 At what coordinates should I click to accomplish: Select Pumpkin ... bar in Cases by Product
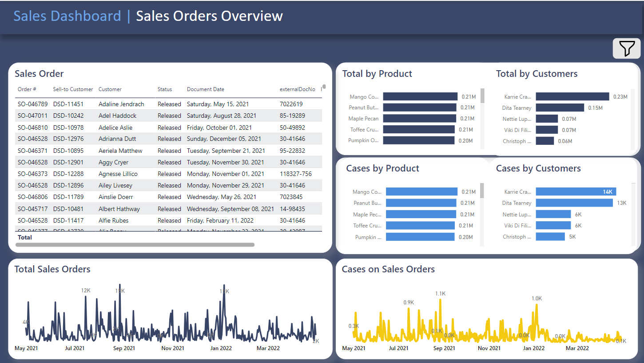[x=420, y=237]
